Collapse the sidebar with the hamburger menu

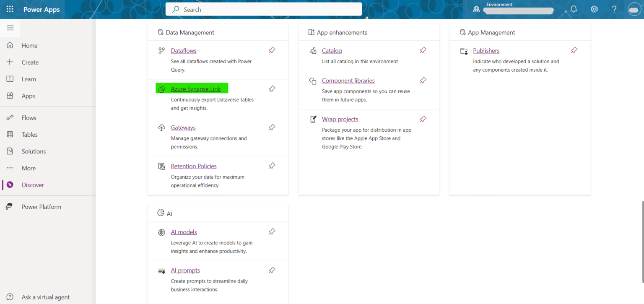tap(10, 28)
